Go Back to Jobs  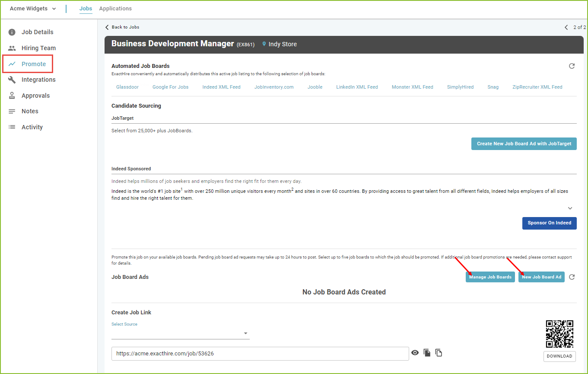(x=122, y=27)
